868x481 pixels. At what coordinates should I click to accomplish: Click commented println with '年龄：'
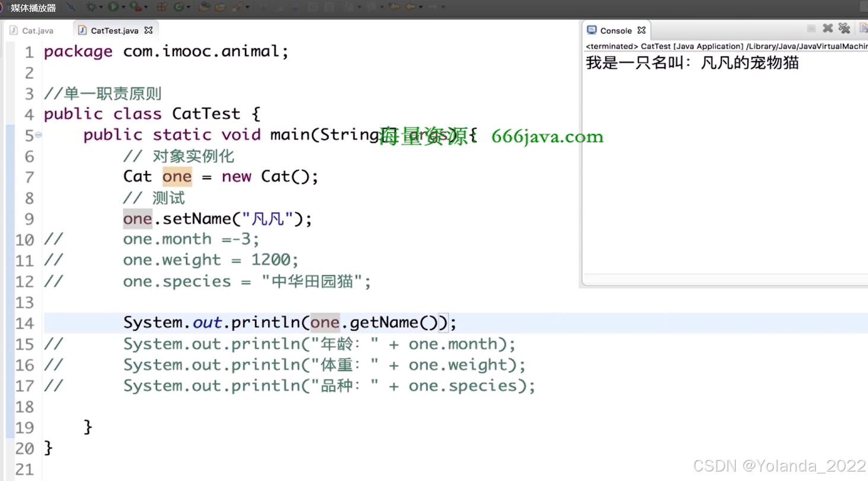(319, 344)
